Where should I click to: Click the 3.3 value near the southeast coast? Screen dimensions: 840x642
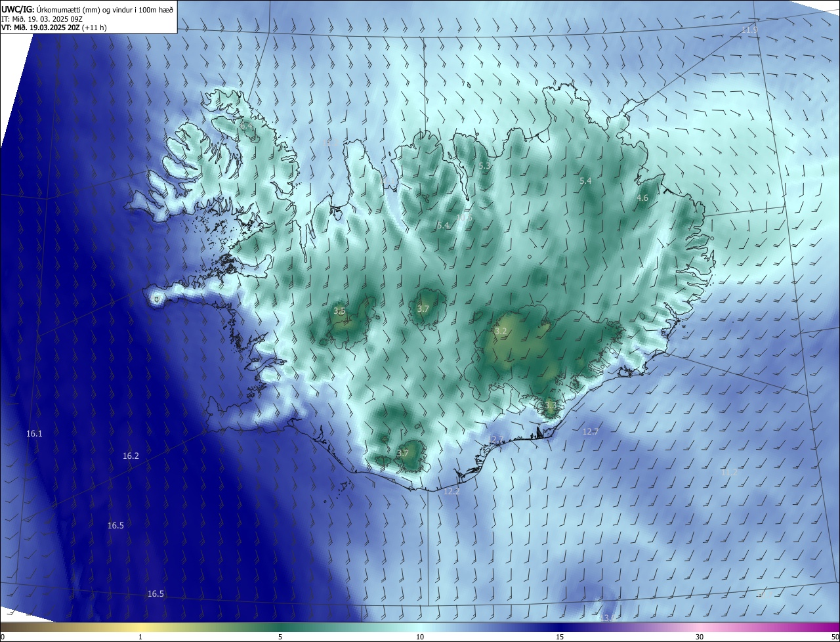coord(550,406)
